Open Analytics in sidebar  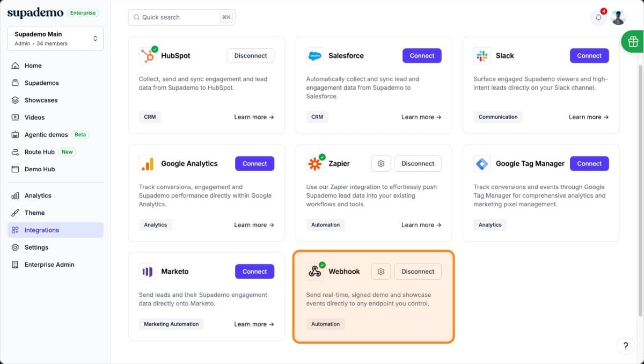coord(56,195)
